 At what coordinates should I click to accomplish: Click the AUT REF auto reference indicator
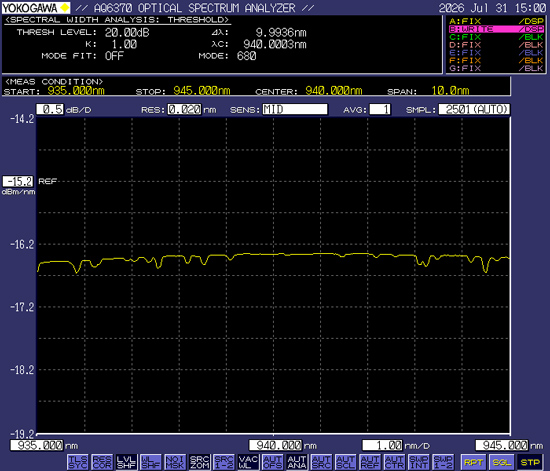(370, 462)
